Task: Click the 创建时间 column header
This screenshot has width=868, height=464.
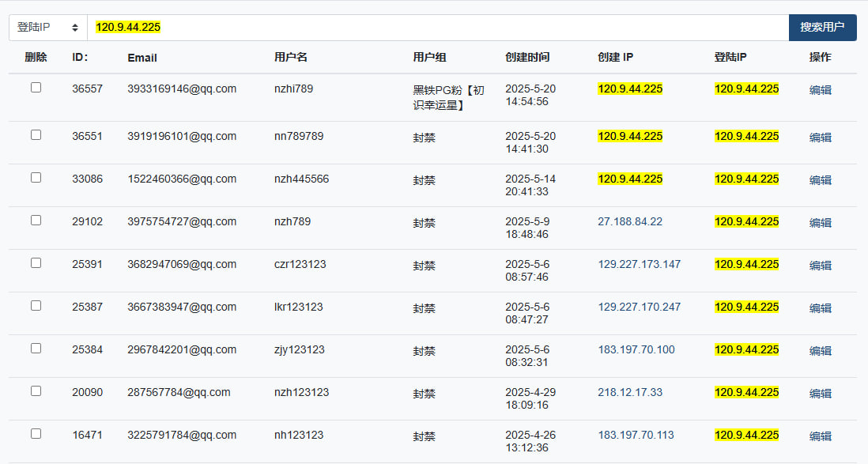Action: [x=527, y=57]
